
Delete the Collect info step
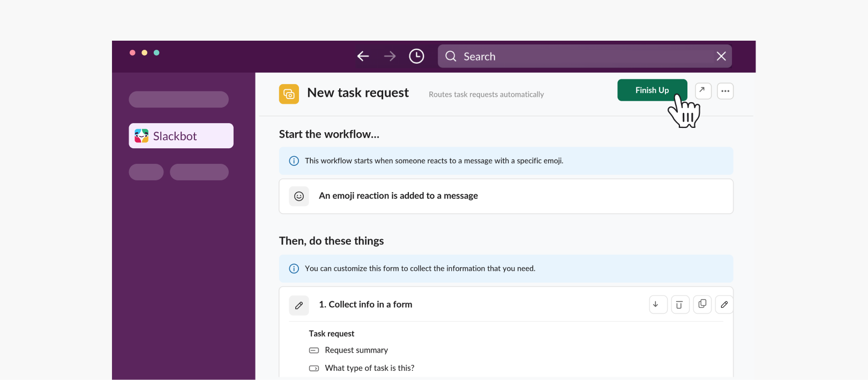coord(680,305)
